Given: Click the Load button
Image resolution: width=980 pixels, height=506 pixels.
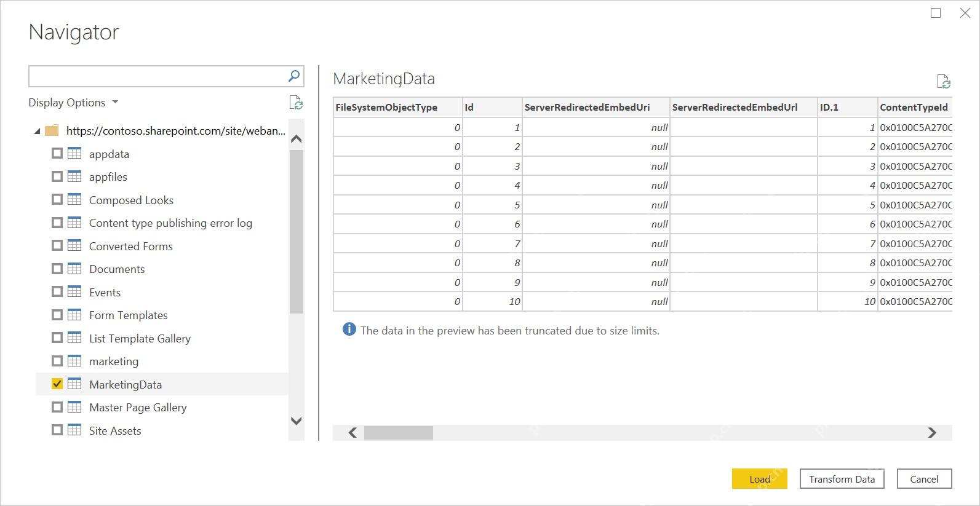Looking at the screenshot, I should point(760,479).
